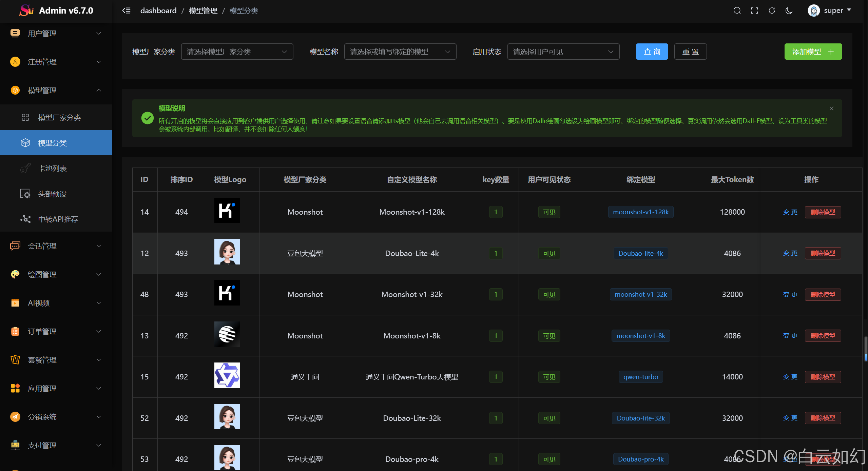Click the 通义千问 Qwen logo thumbnail

pos(227,375)
